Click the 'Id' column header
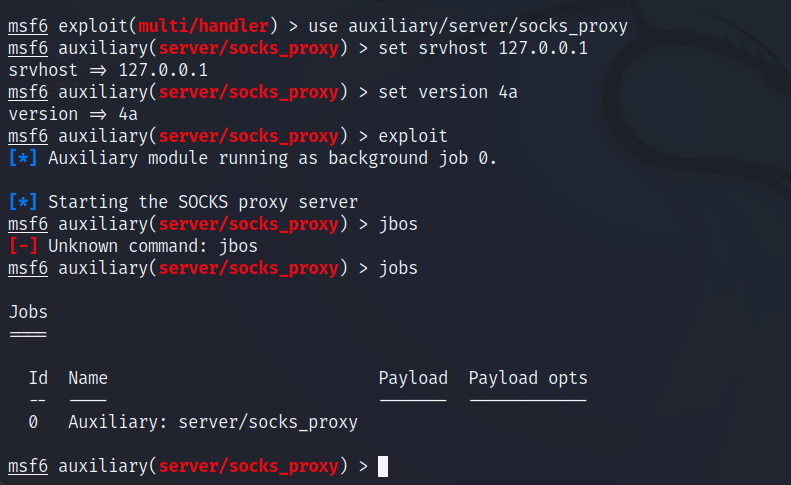The height and width of the screenshot is (485, 791). coord(38,378)
